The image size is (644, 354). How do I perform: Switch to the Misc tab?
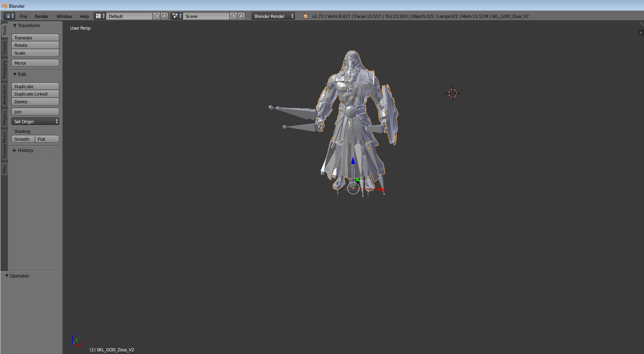click(5, 169)
